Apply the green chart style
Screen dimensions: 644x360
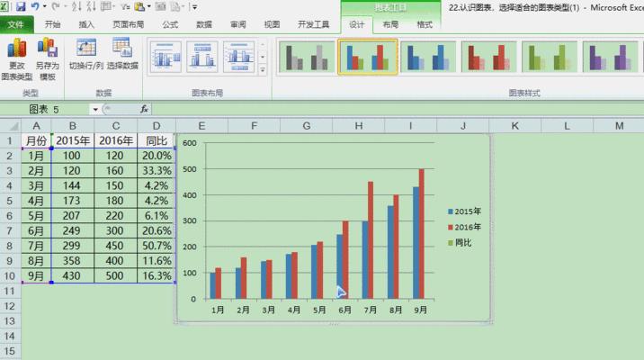tap(550, 57)
